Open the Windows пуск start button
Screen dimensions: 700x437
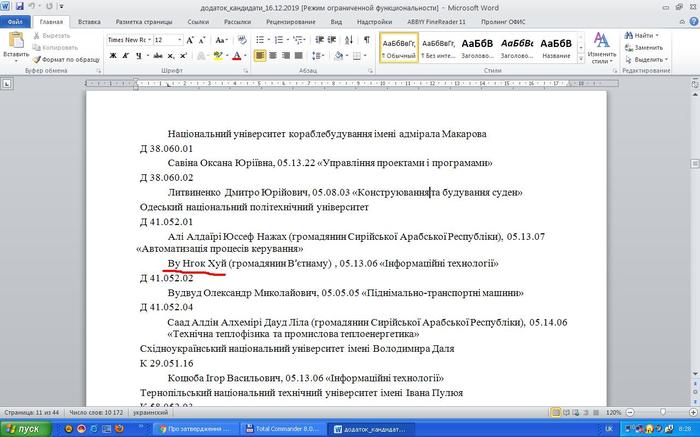tap(25, 429)
